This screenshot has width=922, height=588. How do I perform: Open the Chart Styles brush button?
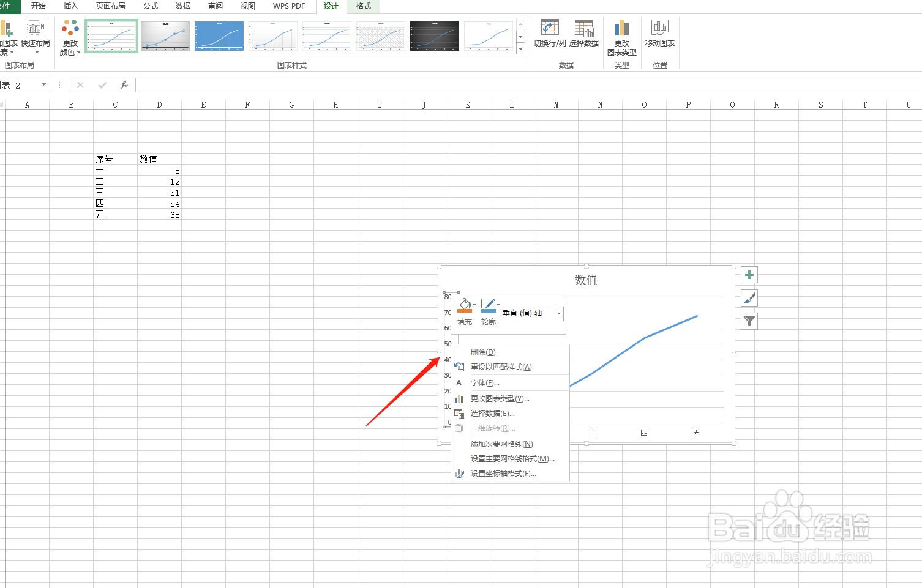coord(749,298)
